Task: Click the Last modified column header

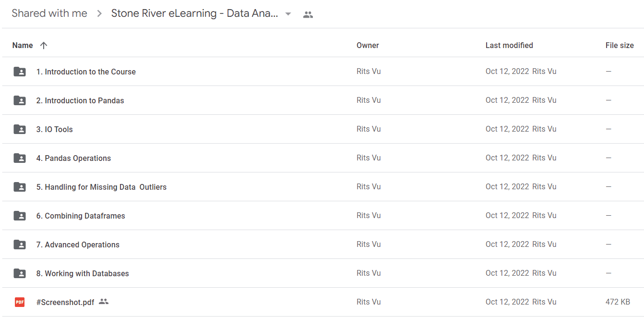Action: pos(509,45)
